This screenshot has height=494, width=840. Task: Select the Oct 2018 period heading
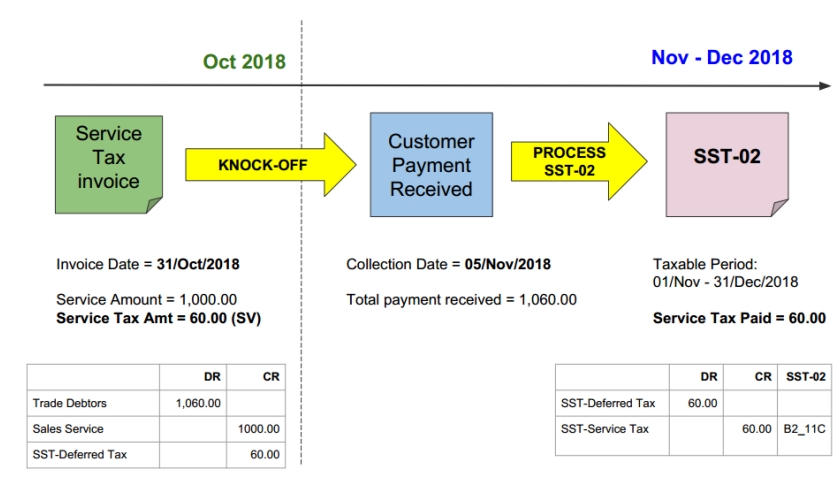pos(244,62)
